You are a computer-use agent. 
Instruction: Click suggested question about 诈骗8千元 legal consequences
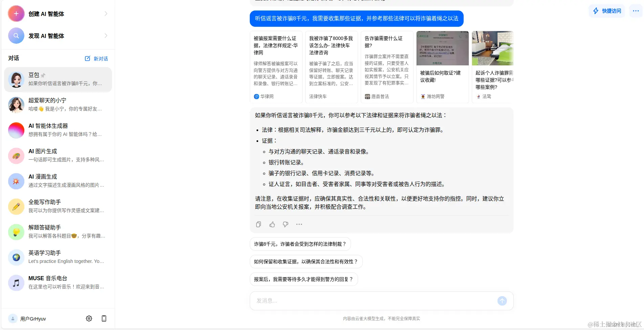tap(300, 244)
